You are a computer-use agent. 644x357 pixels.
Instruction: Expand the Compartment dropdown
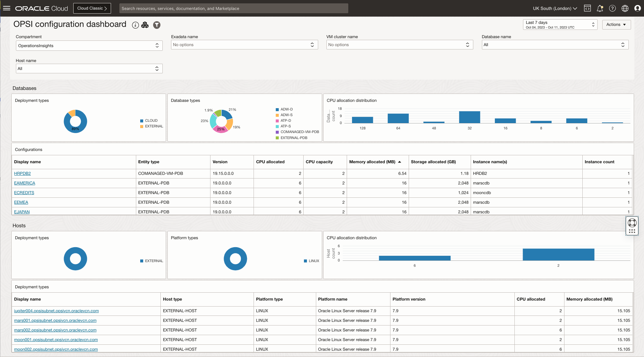[89, 46]
